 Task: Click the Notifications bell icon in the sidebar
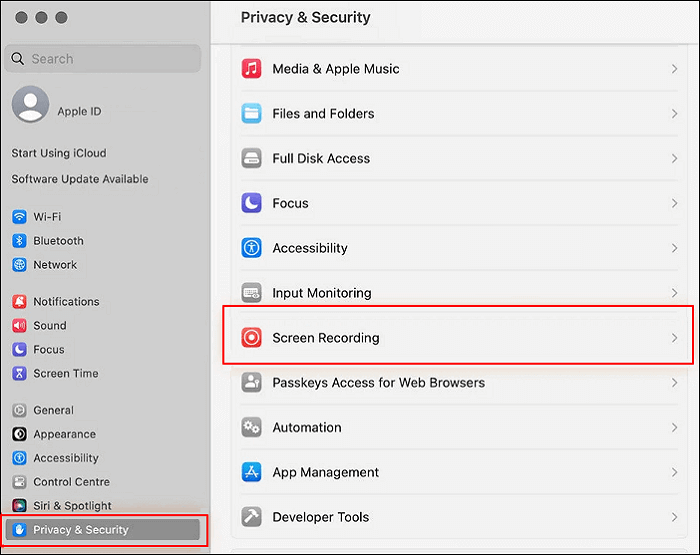tap(19, 301)
